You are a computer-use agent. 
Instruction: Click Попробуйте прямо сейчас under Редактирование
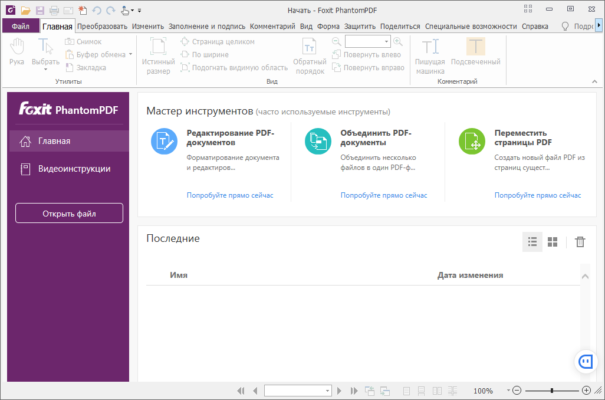(x=230, y=195)
